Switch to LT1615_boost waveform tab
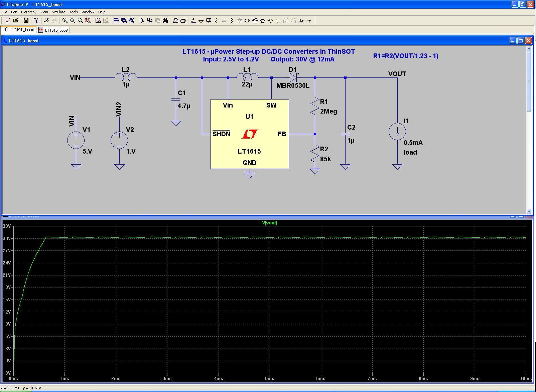Image resolution: width=536 pixels, height=392 pixels. coord(53,30)
